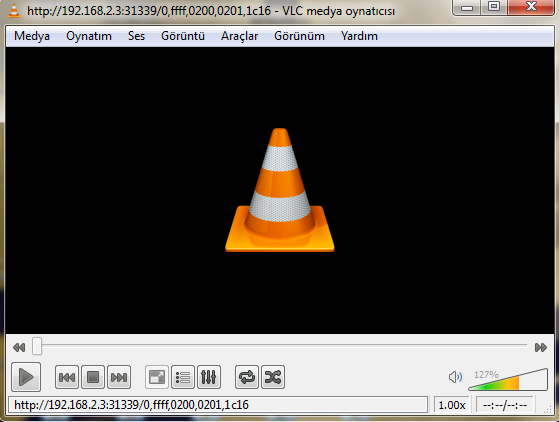Click the elapsed time display
559x422 pixels.
coord(504,405)
